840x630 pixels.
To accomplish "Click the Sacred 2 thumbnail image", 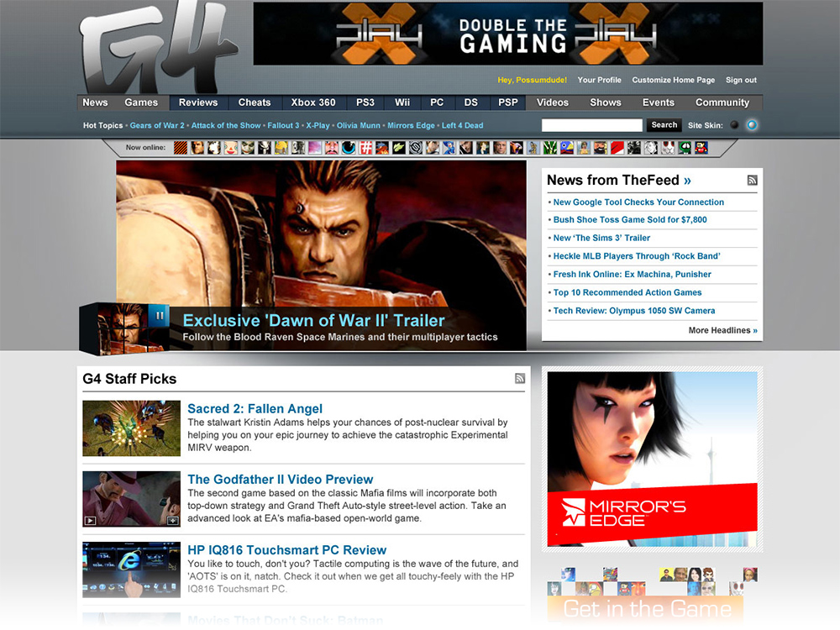I will [131, 428].
